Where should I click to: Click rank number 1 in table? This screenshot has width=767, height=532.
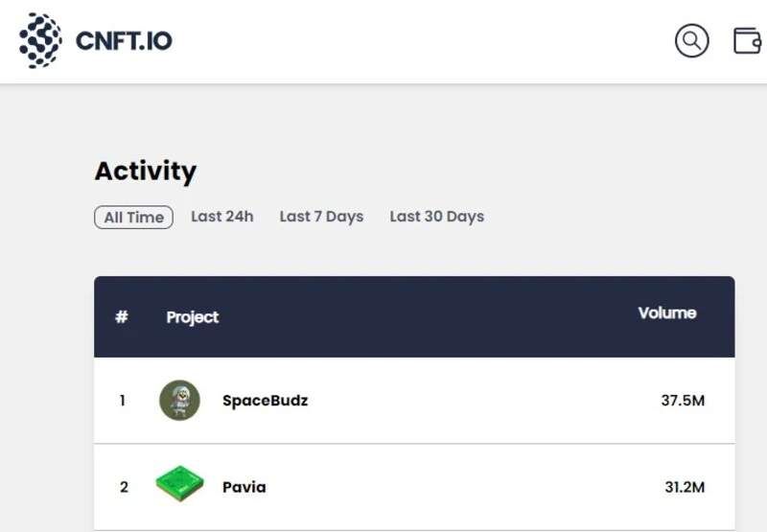point(123,401)
